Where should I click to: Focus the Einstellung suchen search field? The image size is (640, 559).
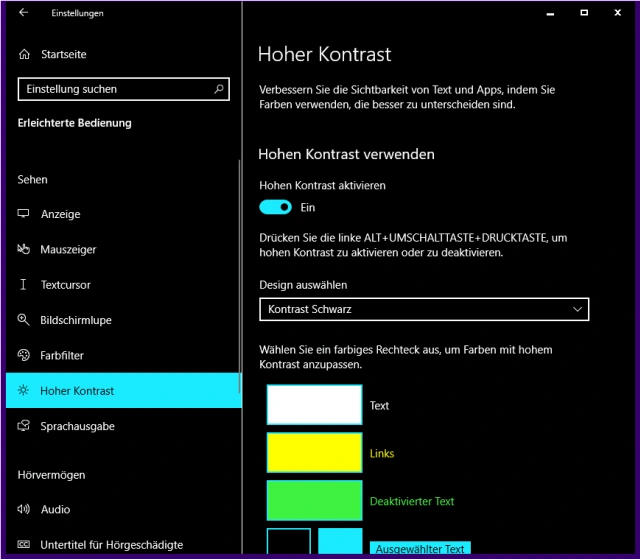tap(124, 89)
